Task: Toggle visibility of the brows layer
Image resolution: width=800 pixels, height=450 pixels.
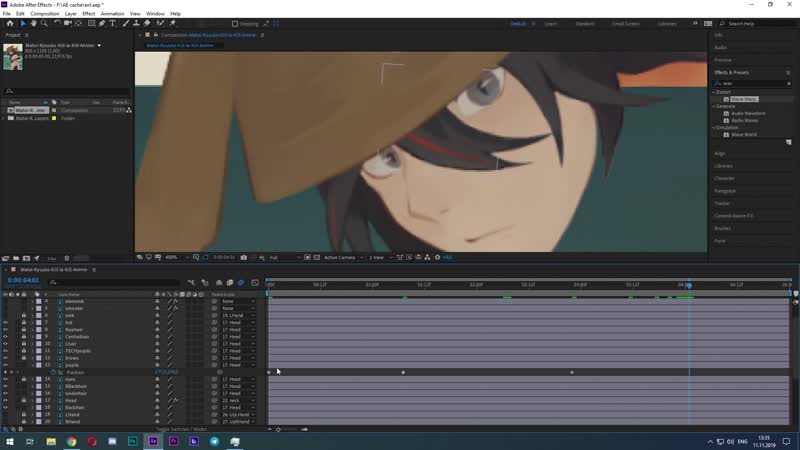Action: pyautogui.click(x=5, y=358)
